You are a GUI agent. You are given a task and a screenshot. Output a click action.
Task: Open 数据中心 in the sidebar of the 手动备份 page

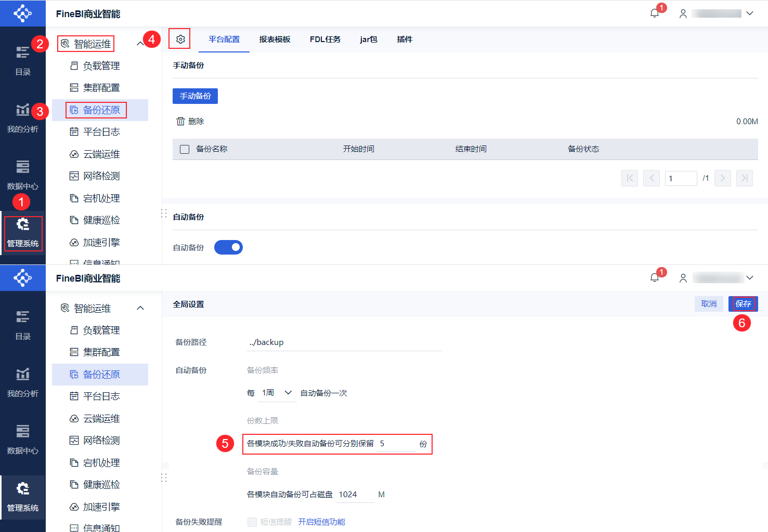pyautogui.click(x=23, y=175)
